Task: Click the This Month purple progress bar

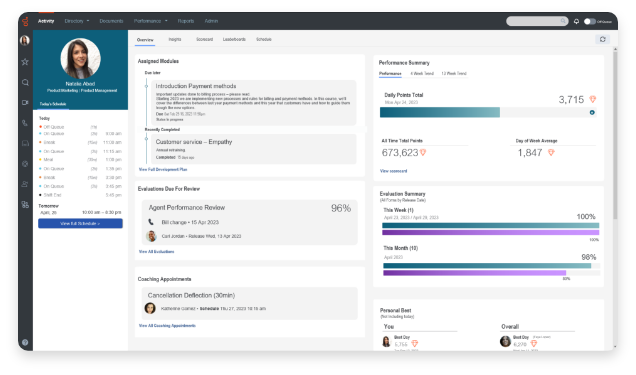Action: pyautogui.click(x=475, y=273)
